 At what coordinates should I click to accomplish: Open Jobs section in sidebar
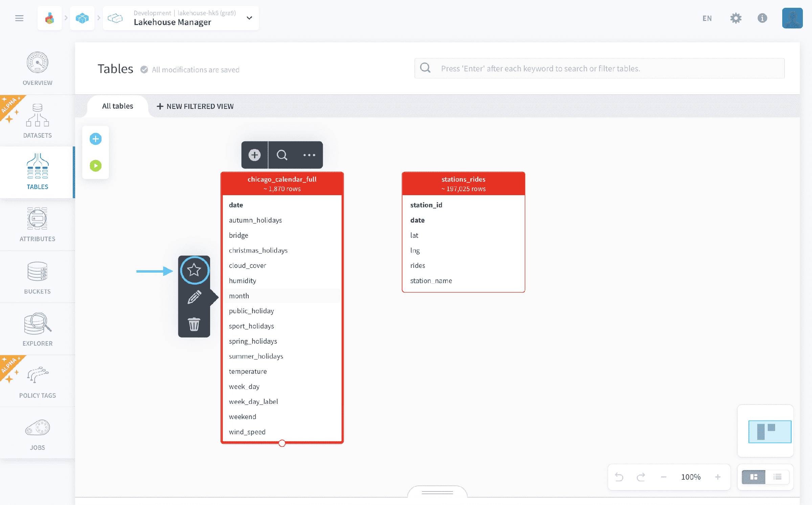[38, 433]
